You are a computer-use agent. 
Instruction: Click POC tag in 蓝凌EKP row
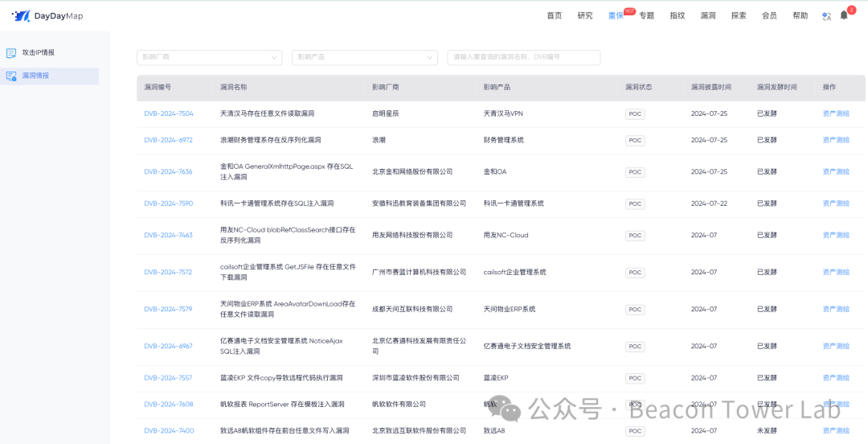coord(635,378)
